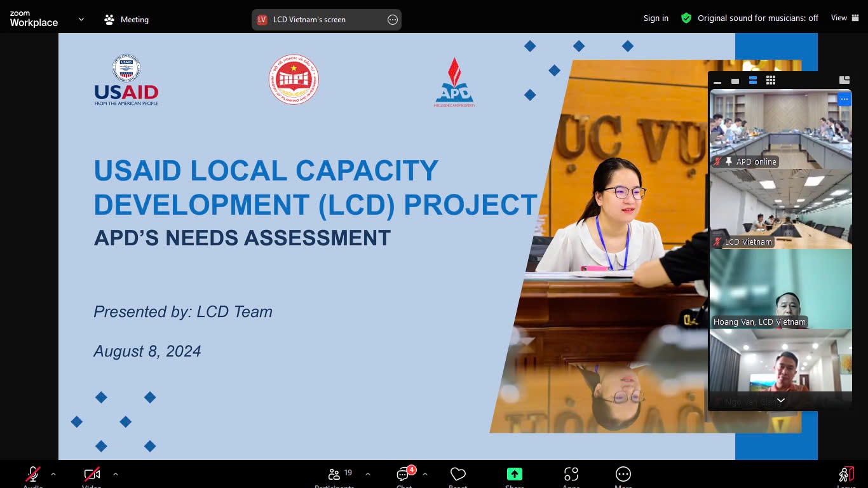
Task: Click the green encryption shield icon
Action: [686, 18]
